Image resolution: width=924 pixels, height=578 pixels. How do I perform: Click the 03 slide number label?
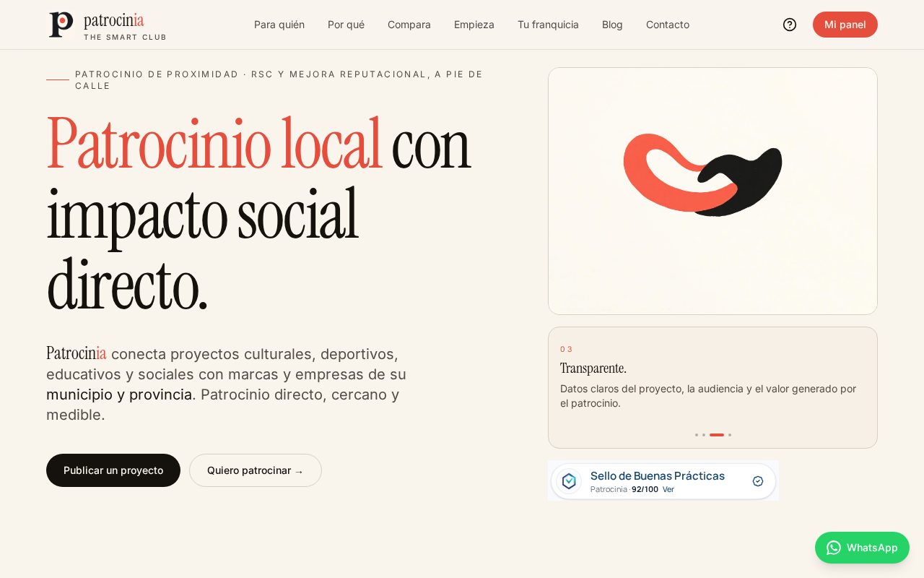coord(566,349)
